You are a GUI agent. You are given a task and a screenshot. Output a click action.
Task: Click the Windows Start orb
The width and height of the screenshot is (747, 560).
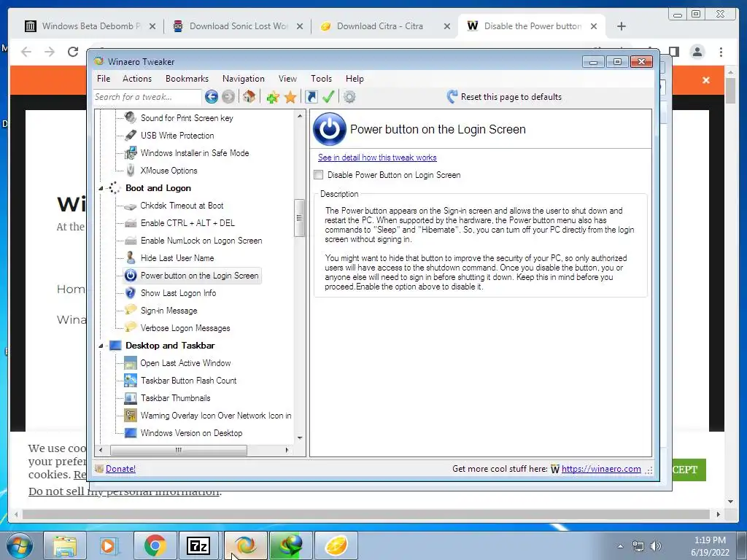click(x=19, y=545)
